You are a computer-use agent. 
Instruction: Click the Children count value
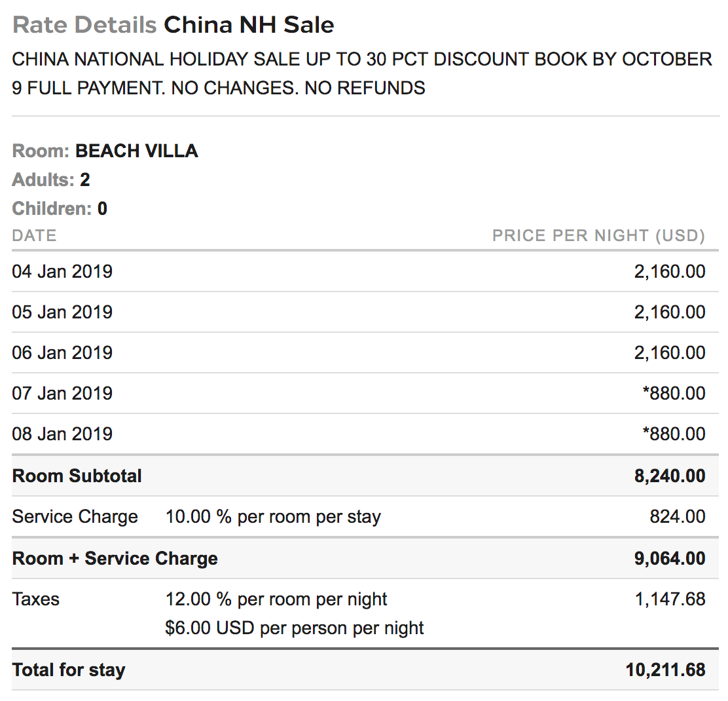102,208
